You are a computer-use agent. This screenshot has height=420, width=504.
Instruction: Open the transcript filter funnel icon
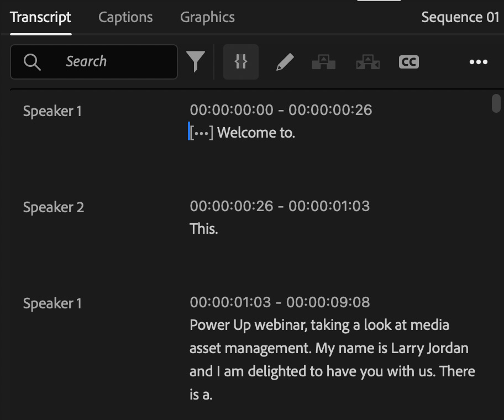pos(195,61)
